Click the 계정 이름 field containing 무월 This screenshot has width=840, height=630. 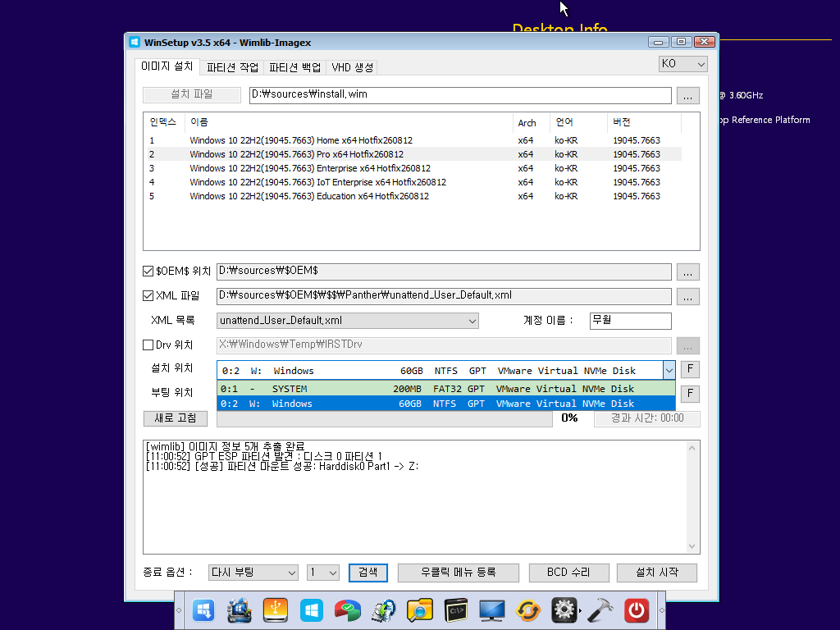[631, 321]
